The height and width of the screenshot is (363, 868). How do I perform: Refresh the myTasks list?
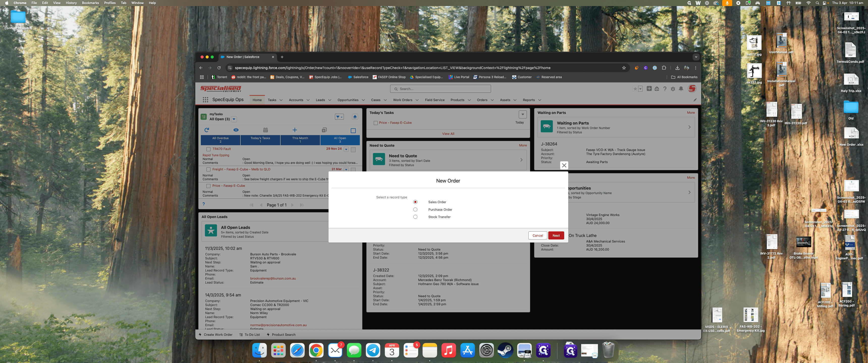pos(207,130)
